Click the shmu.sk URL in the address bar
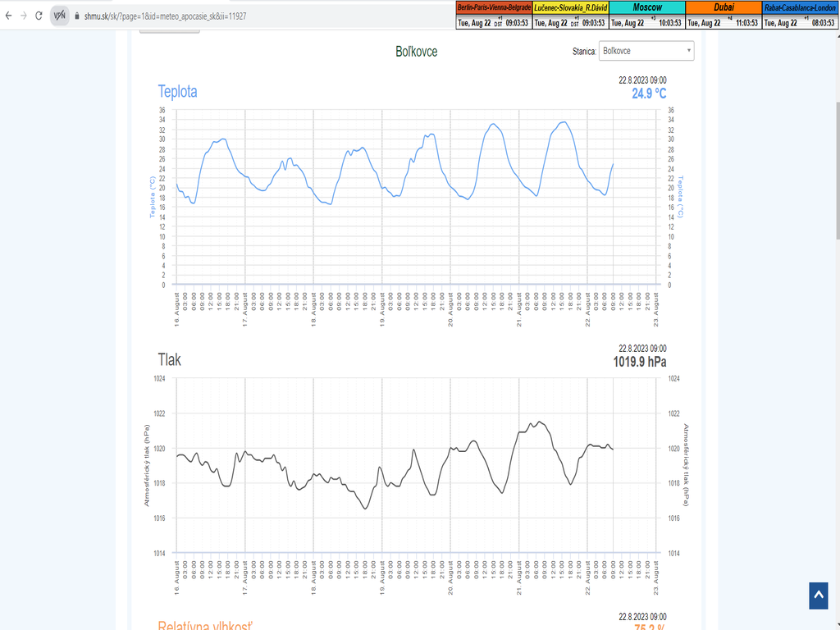Image resolution: width=840 pixels, height=630 pixels. 164,16
